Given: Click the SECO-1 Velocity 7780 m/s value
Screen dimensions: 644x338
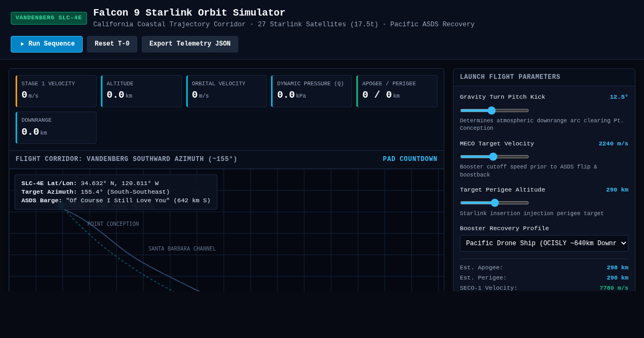Looking at the screenshot, I should 614,288.
